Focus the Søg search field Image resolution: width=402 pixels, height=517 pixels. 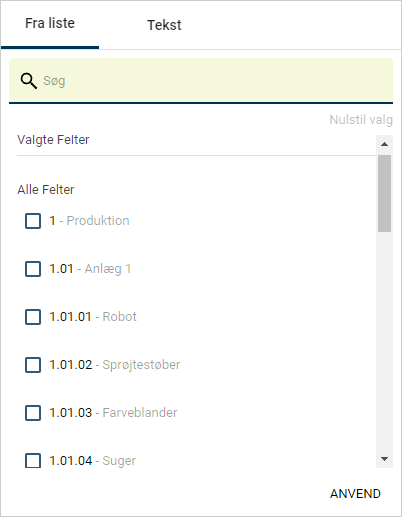pos(201,81)
